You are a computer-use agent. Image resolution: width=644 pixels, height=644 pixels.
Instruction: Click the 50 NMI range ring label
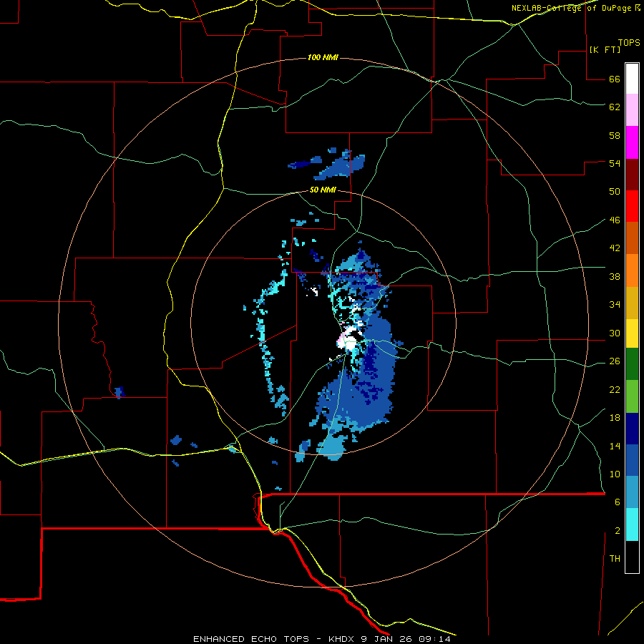point(323,190)
